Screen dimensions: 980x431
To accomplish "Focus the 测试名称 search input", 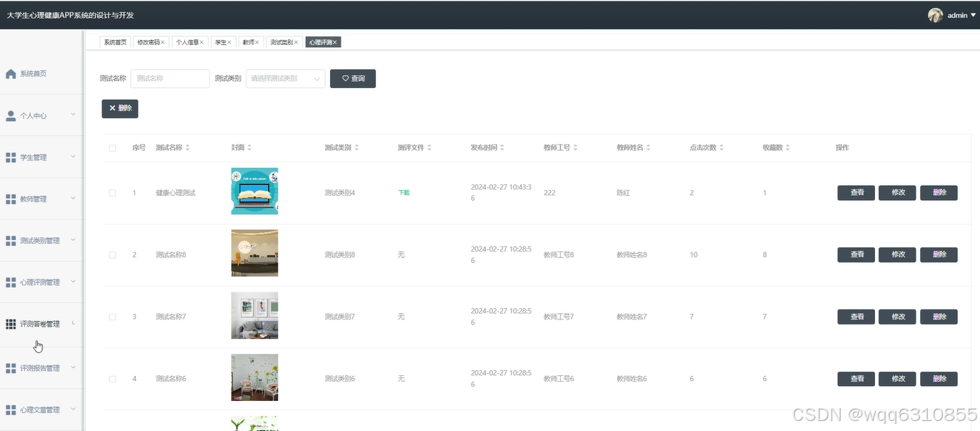I will 170,79.
